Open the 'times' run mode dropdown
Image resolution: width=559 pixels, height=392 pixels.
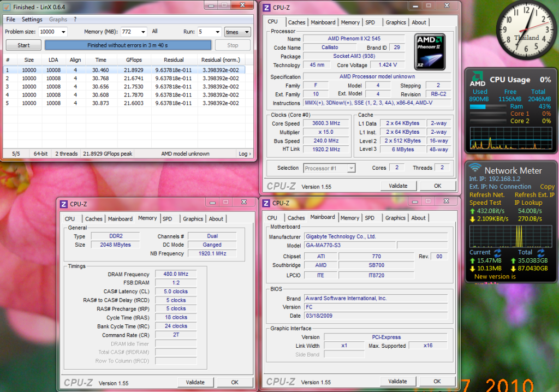tap(237, 32)
